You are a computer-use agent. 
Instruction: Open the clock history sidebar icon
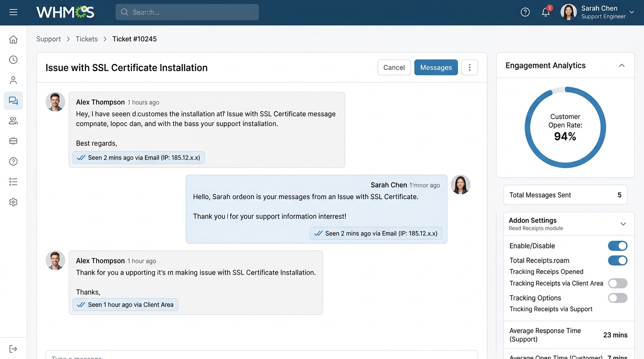[x=13, y=60]
